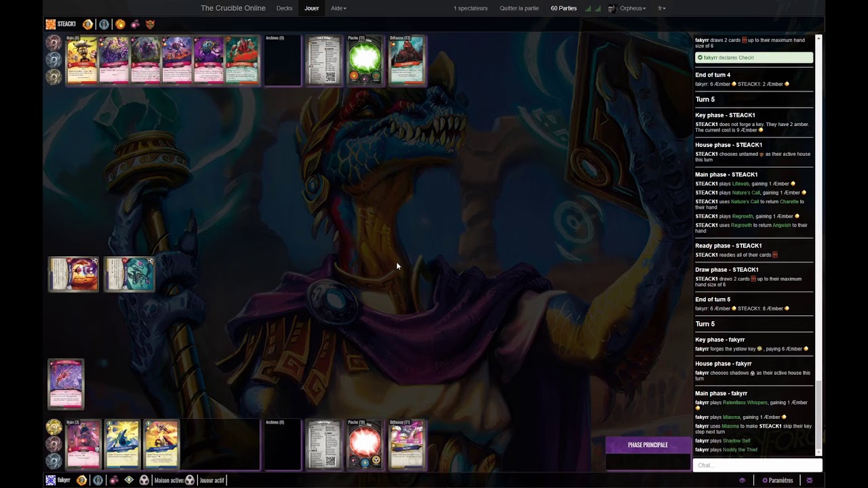
Task: Select the orange creature card in play
Action: [x=73, y=274]
